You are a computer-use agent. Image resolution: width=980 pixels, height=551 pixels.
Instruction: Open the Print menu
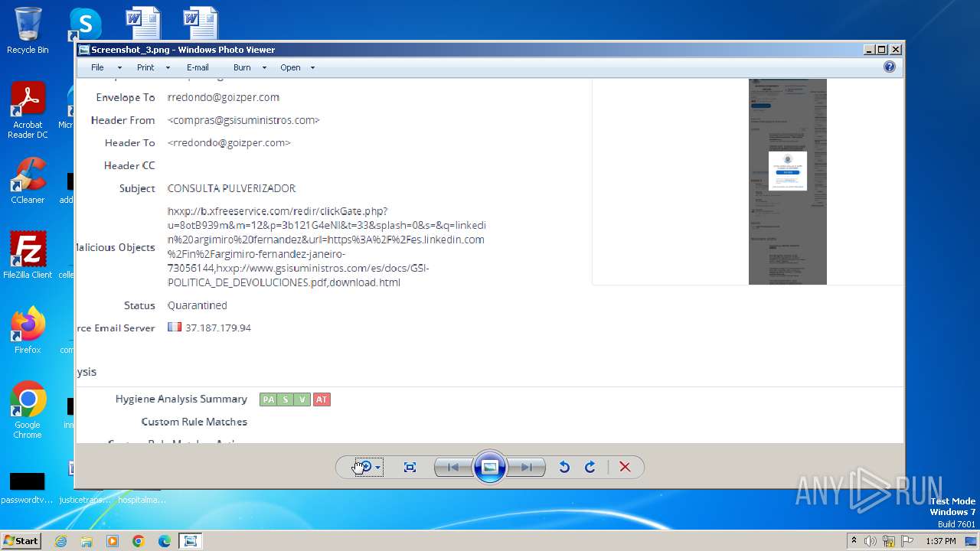pyautogui.click(x=145, y=67)
